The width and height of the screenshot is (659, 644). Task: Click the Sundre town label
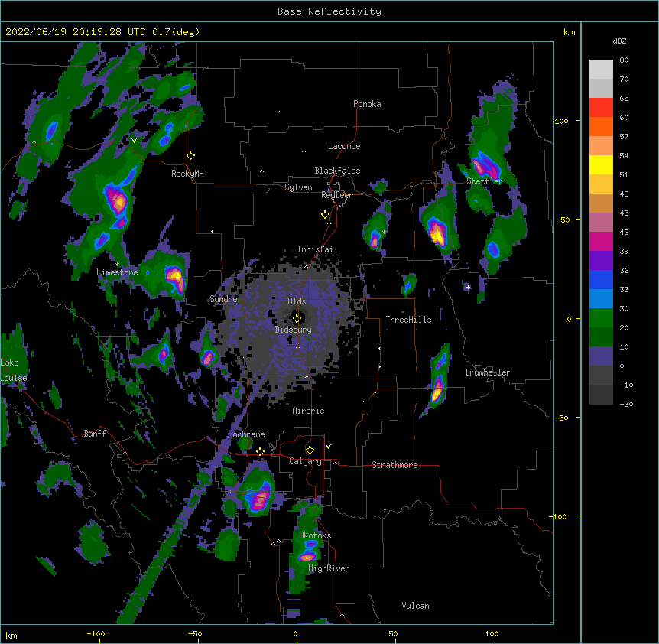223,299
